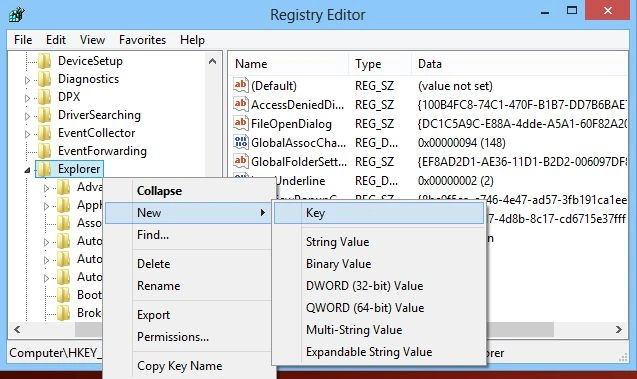Expand the EventCollector key
The height and width of the screenshot is (379, 637).
click(28, 134)
